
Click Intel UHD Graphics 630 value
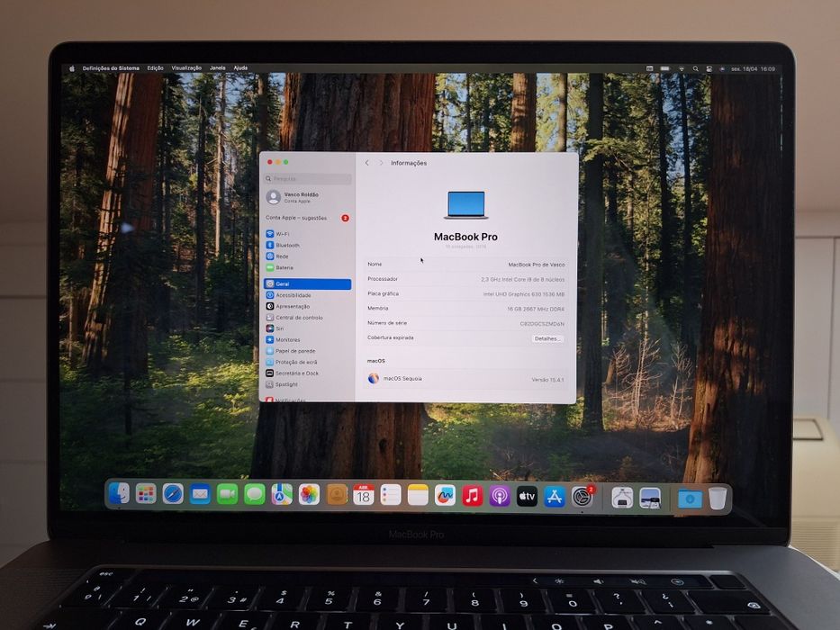[523, 294]
